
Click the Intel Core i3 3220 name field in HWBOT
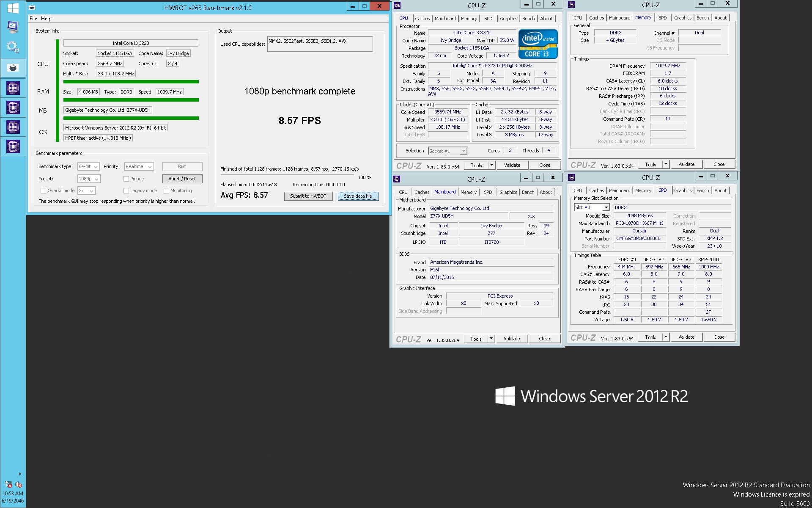[x=131, y=43]
